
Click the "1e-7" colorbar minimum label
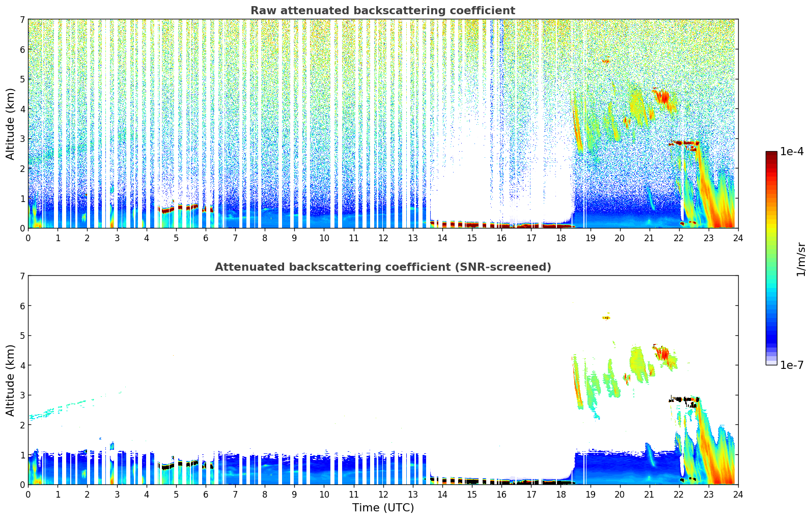tap(792, 365)
